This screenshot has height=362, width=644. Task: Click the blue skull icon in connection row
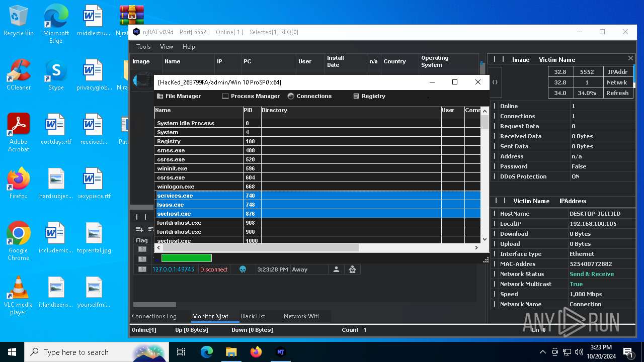[x=243, y=269]
